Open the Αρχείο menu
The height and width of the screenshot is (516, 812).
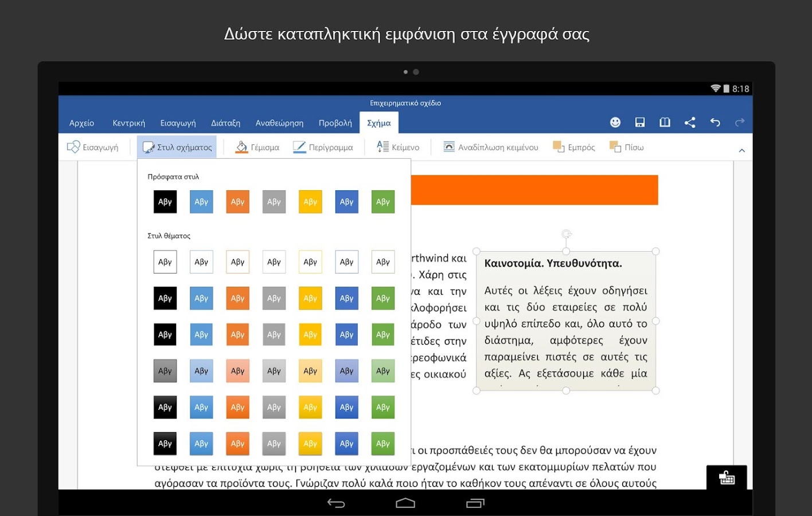pos(81,122)
